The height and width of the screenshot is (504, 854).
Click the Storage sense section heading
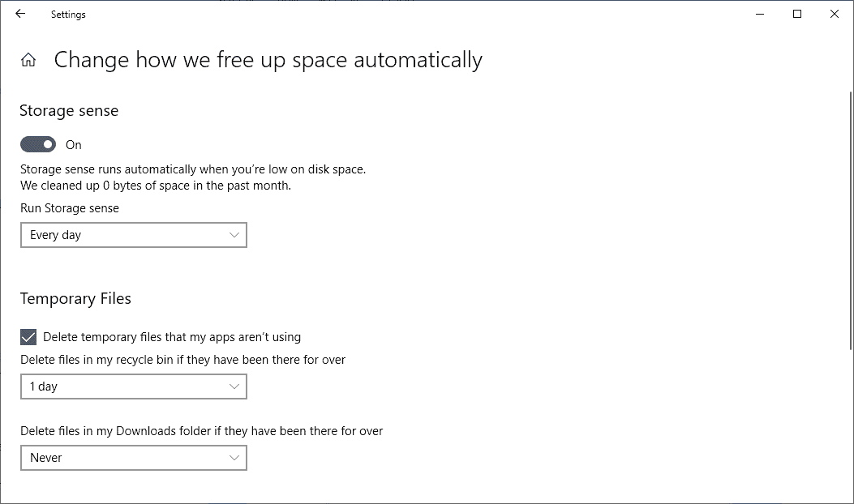tap(68, 110)
